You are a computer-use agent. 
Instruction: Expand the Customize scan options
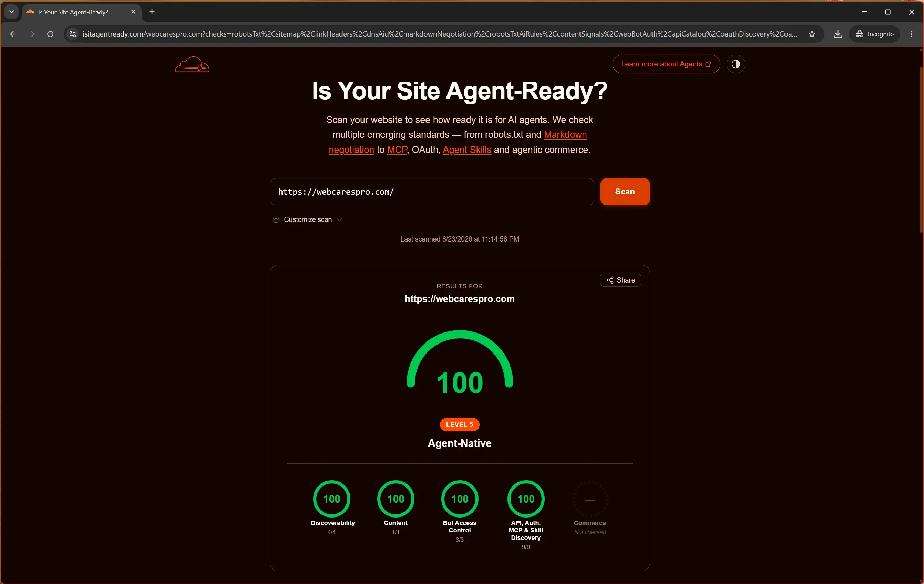[x=307, y=219]
